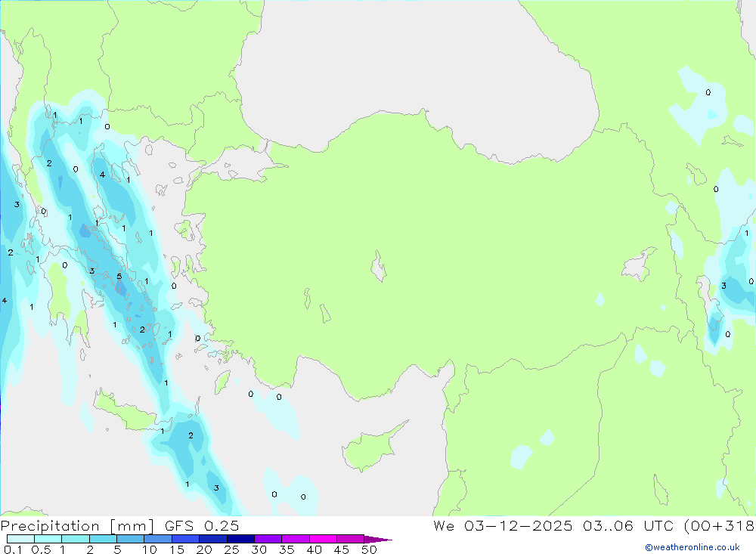Screen dimensions: 756x554
Task: Click the legend label '0.5'
Action: click(x=41, y=549)
